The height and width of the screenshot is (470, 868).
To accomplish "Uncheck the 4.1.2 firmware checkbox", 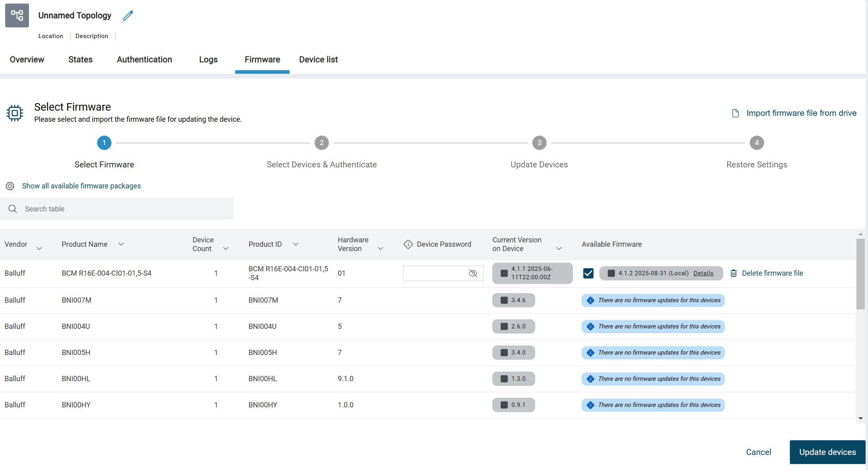I will [x=588, y=273].
